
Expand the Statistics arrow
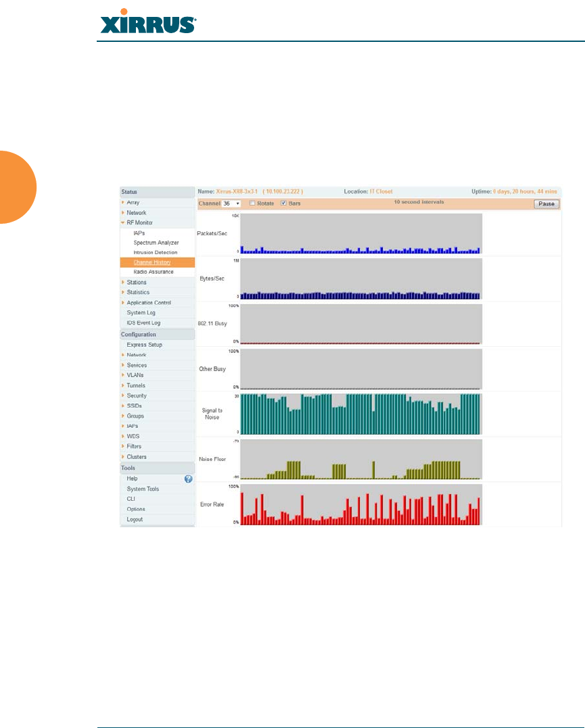tap(123, 292)
